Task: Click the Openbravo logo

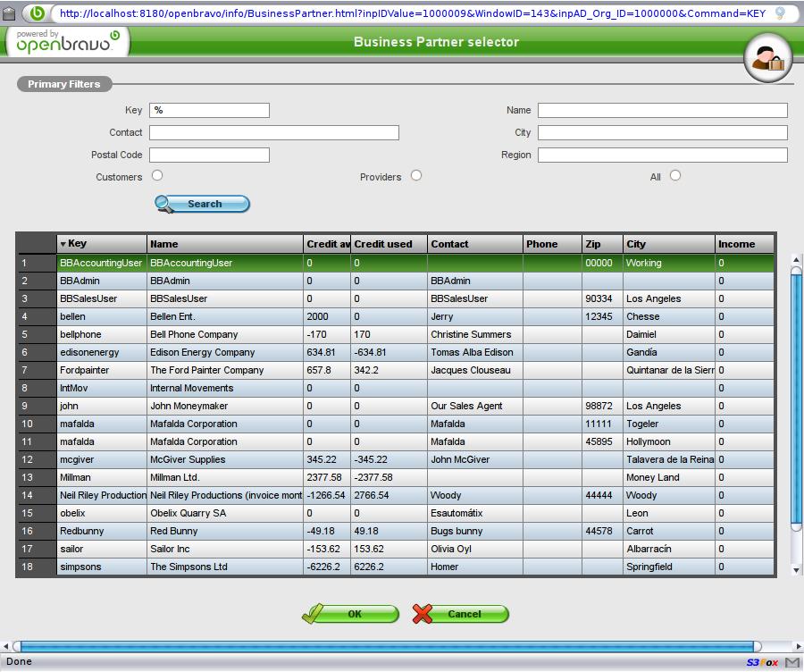Action: click(x=68, y=41)
